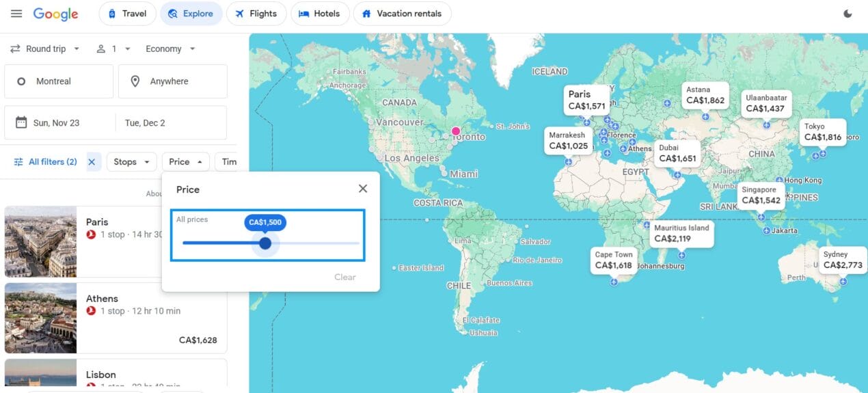Select the Tokyo CA$1,816 map label
The height and width of the screenshot is (393, 868).
coord(823,132)
